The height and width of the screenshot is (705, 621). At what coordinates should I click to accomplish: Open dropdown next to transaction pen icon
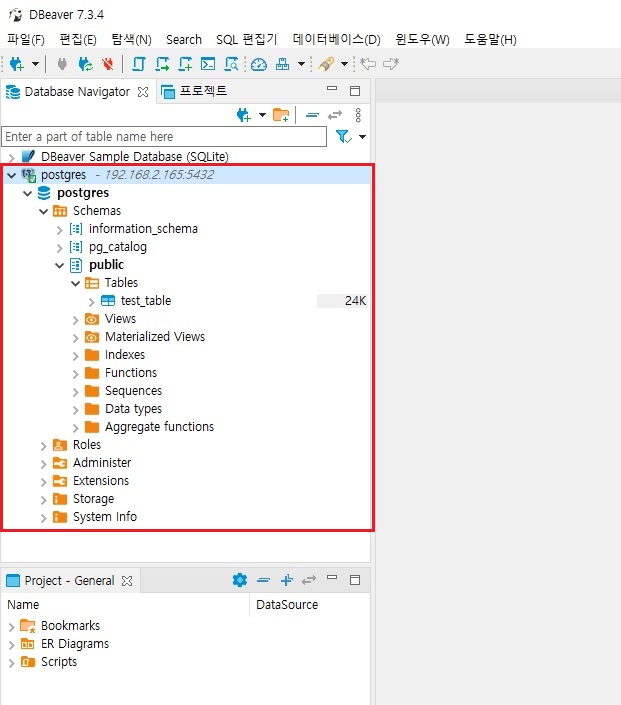[x=344, y=64]
